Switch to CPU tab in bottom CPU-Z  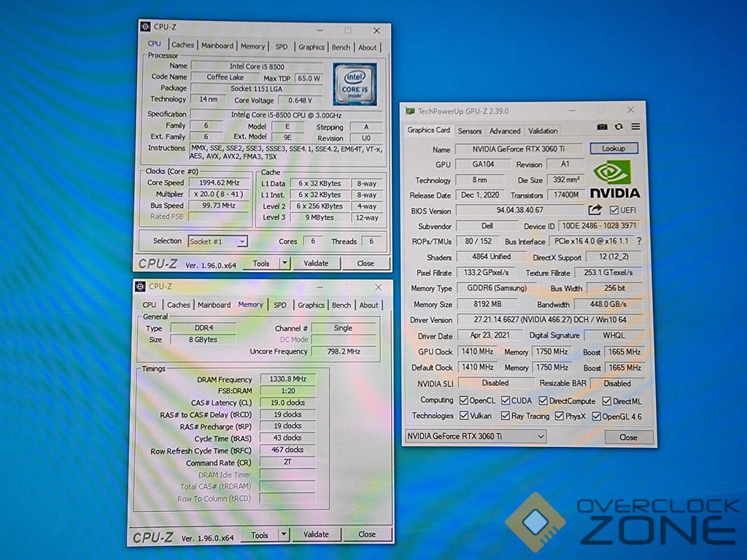(149, 305)
